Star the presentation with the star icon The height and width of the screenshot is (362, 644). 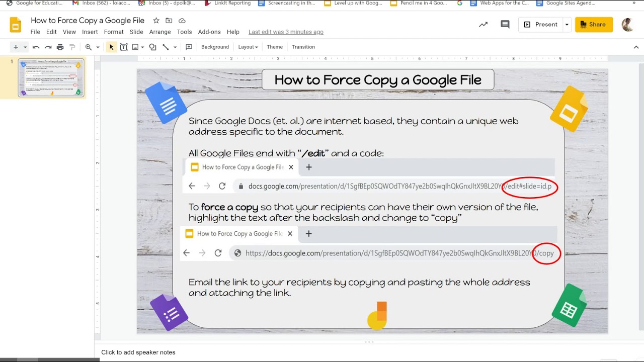156,21
